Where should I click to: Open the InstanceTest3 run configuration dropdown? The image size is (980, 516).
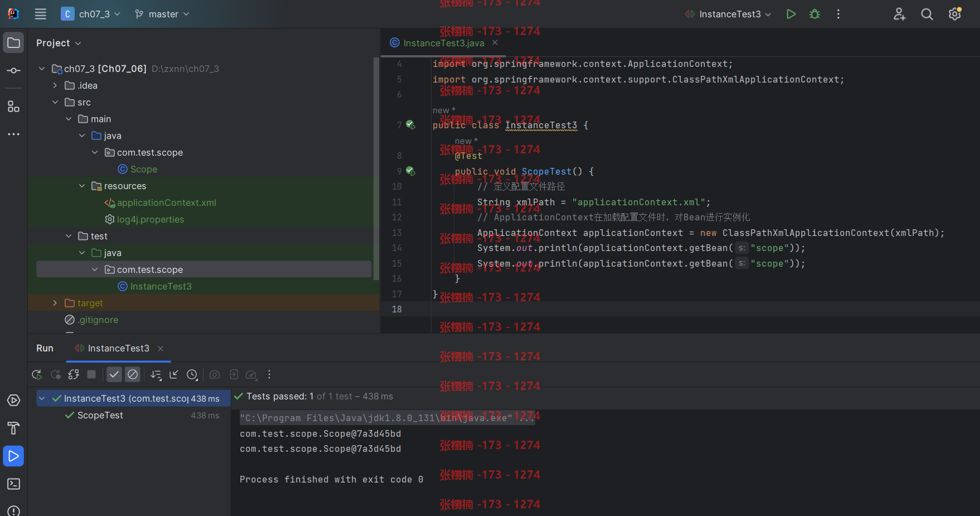pyautogui.click(x=728, y=14)
